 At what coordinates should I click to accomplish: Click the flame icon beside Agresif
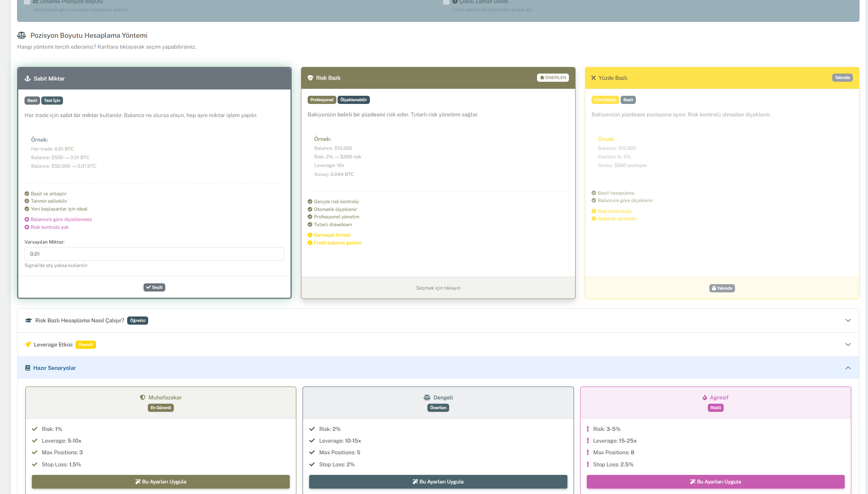click(x=705, y=397)
